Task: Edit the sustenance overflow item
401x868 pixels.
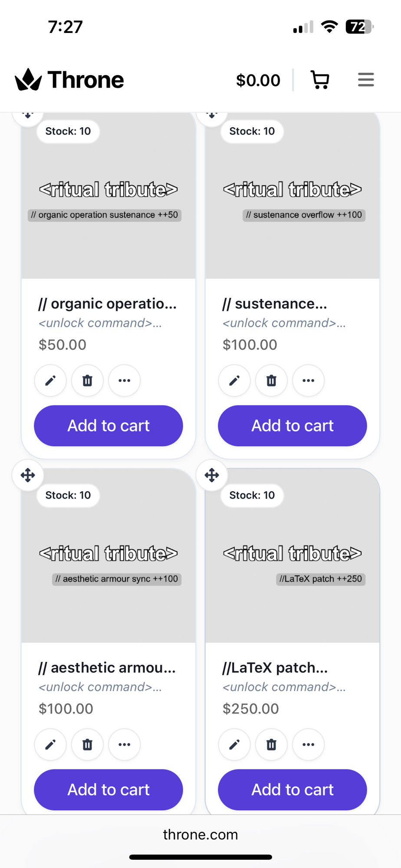Action: point(234,381)
